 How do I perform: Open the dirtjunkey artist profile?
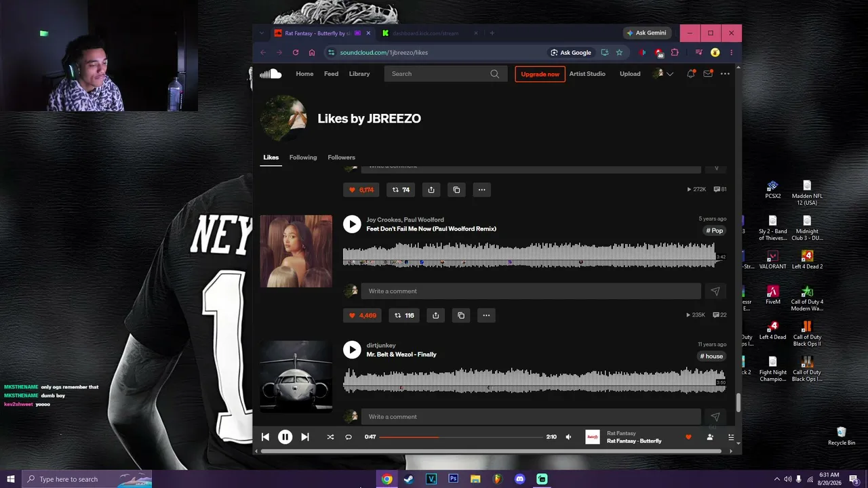click(381, 345)
